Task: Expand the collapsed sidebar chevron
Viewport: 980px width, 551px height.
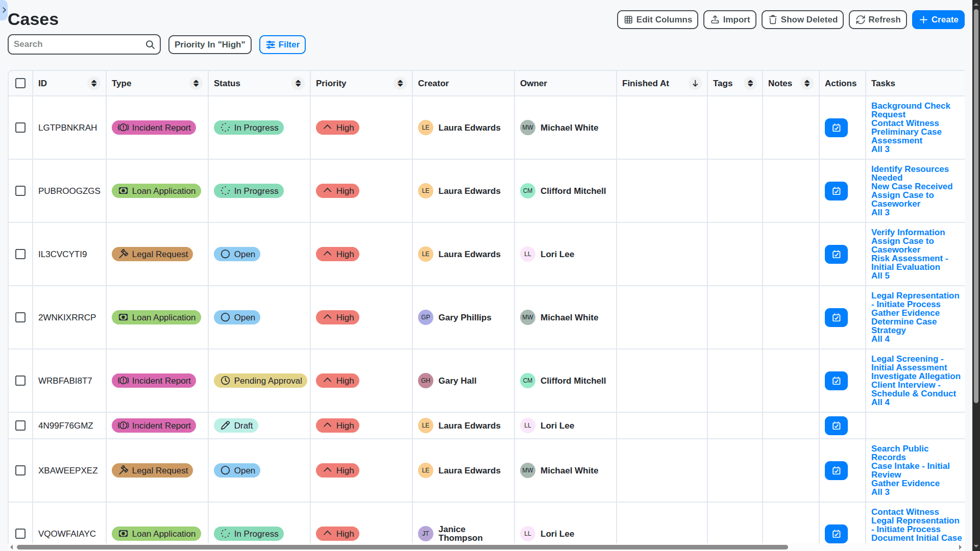Action: pyautogui.click(x=4, y=10)
